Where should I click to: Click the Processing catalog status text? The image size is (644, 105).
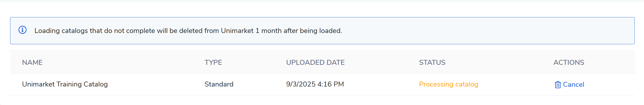tap(448, 84)
